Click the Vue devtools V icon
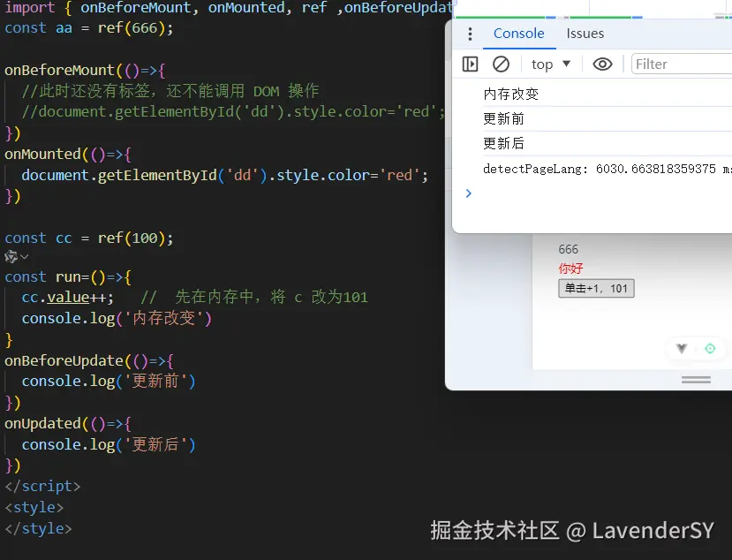This screenshot has width=732, height=560. tap(681, 349)
